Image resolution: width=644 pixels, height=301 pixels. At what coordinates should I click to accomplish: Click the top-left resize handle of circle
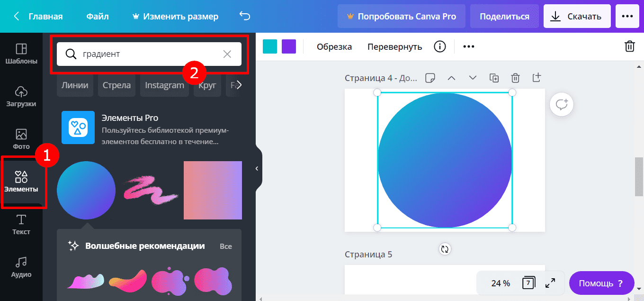pos(377,92)
